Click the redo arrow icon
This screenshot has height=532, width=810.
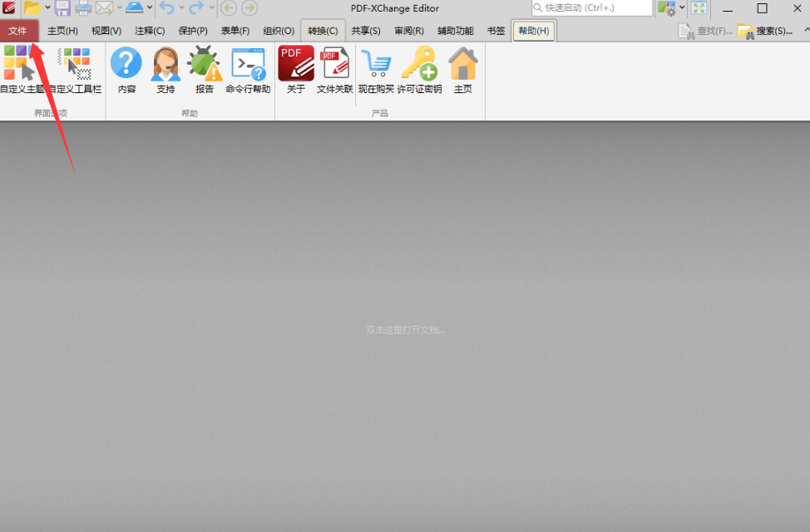196,7
